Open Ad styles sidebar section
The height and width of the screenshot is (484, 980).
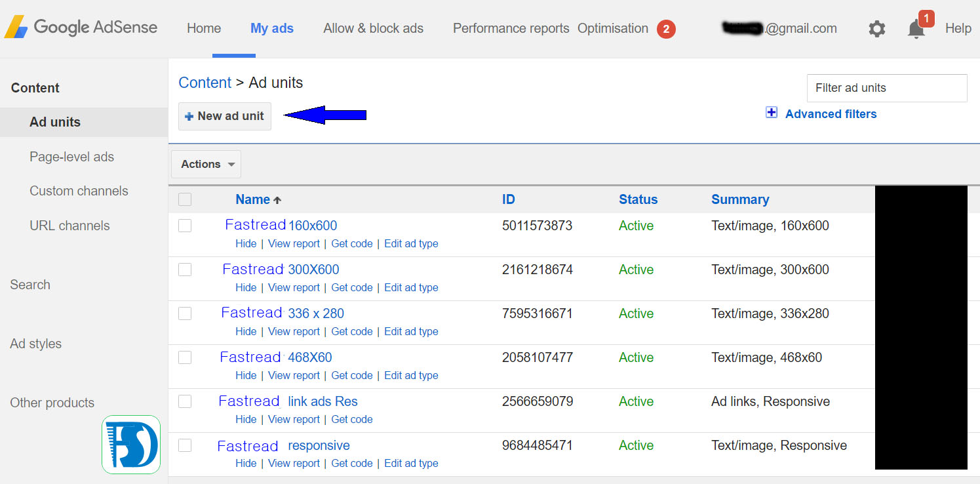click(36, 344)
